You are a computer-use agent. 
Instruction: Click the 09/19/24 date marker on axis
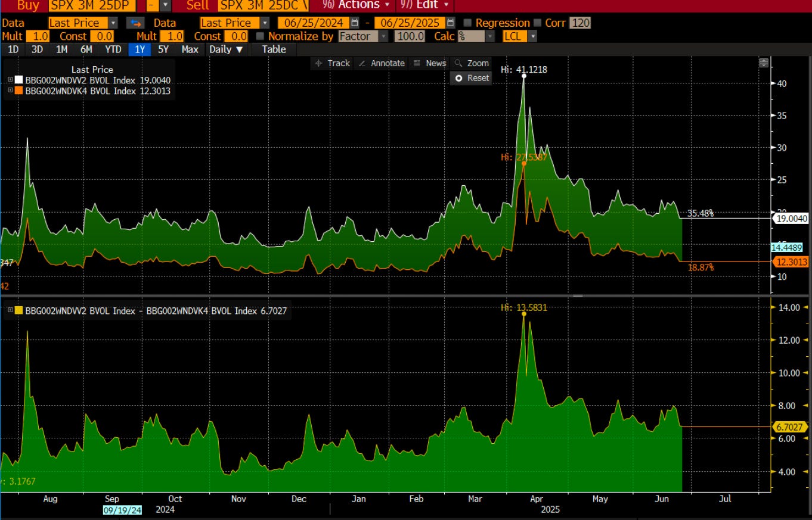point(122,510)
